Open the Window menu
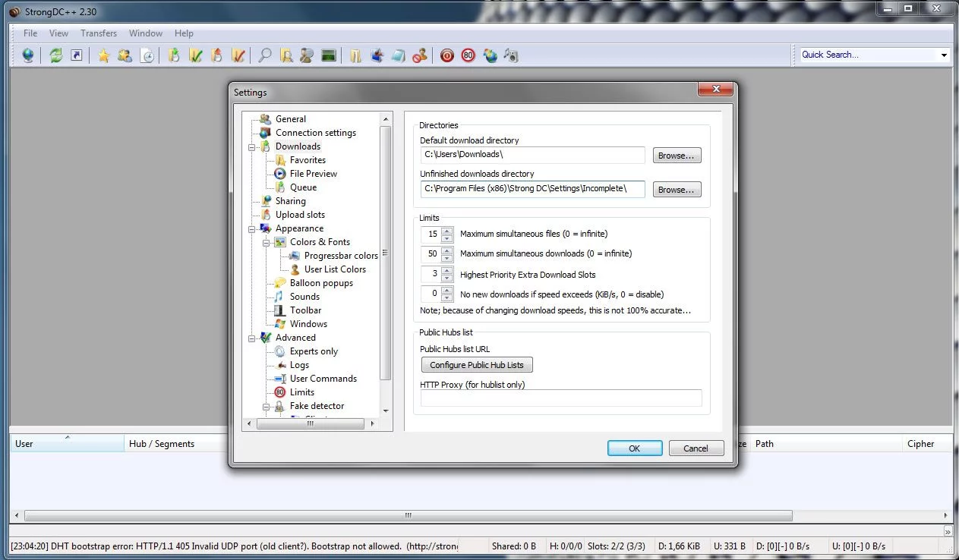 click(146, 33)
